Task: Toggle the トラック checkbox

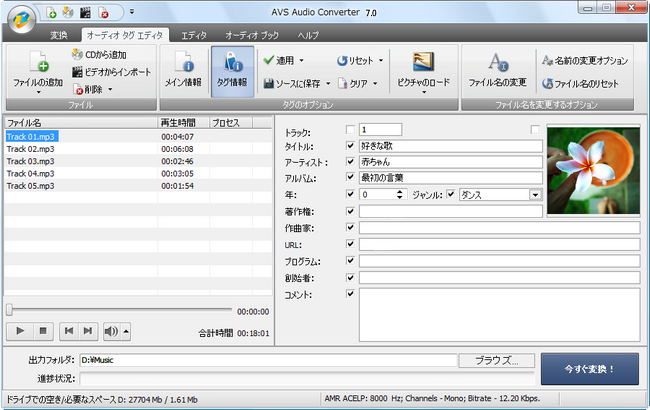Action: pos(350,130)
